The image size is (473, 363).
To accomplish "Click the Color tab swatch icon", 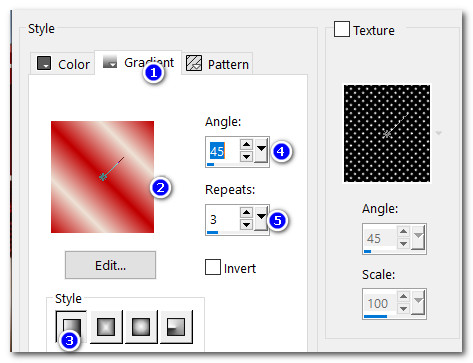I will 44,63.
